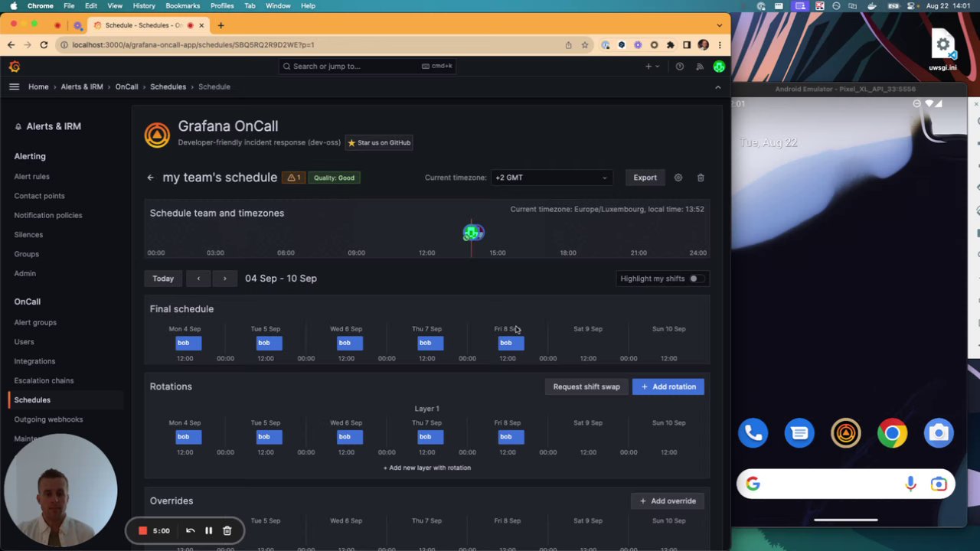The image size is (980, 551).
Task: Open Escalation chains in the sidebar
Action: 44,380
